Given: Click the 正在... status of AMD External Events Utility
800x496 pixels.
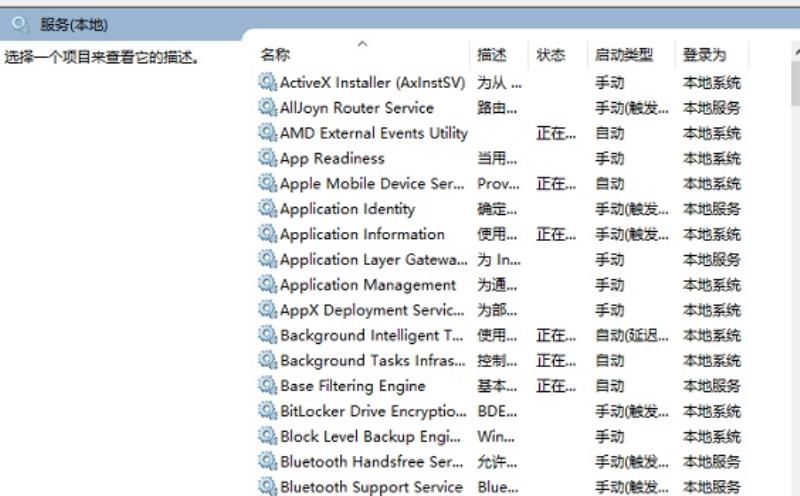Looking at the screenshot, I should pos(556,133).
